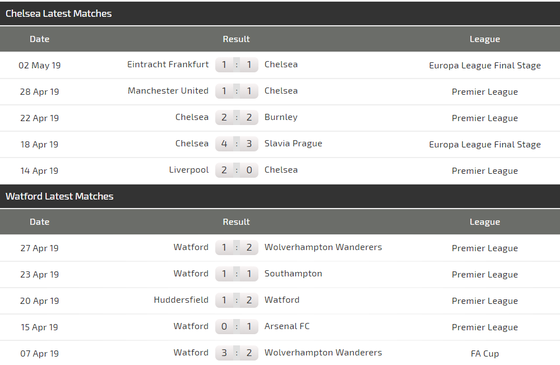Select the Chelsea 2:2 Burnley score box
This screenshot has height=365, width=560.
(236, 118)
